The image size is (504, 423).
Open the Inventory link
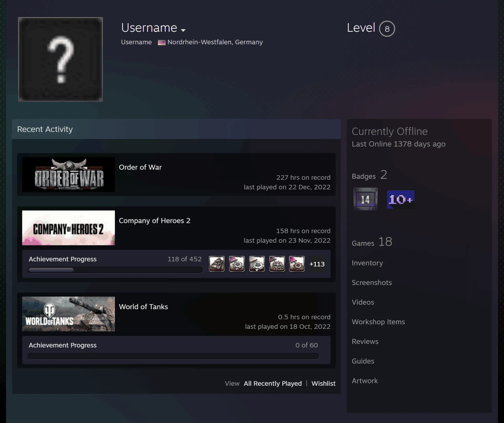click(367, 263)
